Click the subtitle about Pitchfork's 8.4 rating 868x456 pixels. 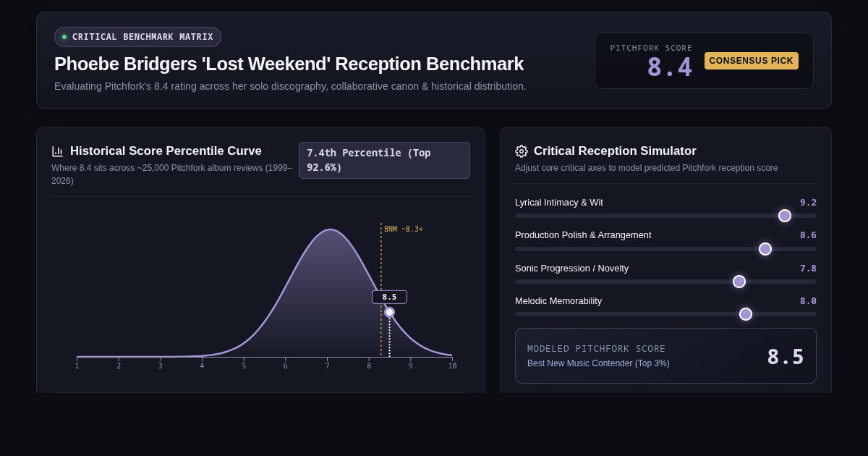[290, 86]
